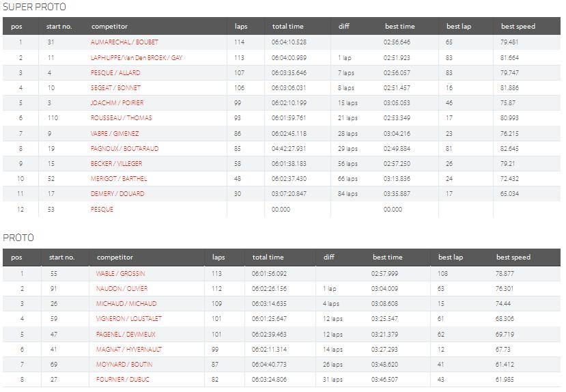
Task: Open MICHAUD / MICHAUD team link
Action: 126,304
